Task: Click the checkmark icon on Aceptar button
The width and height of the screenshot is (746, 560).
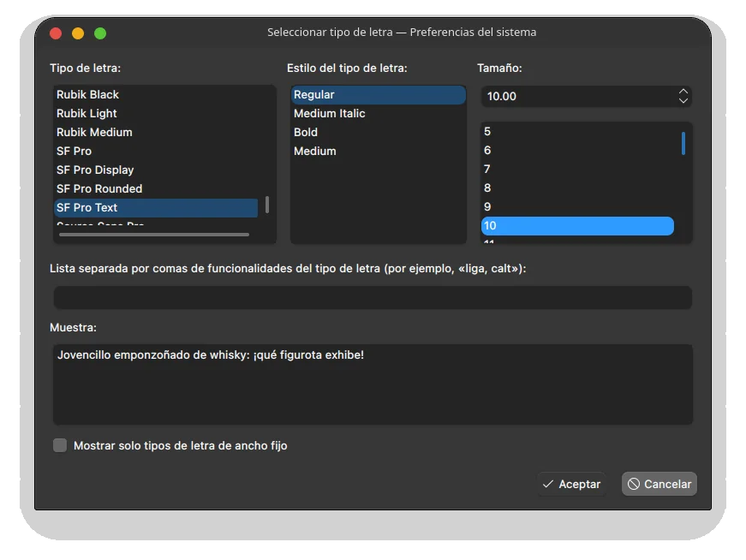Action: (547, 484)
